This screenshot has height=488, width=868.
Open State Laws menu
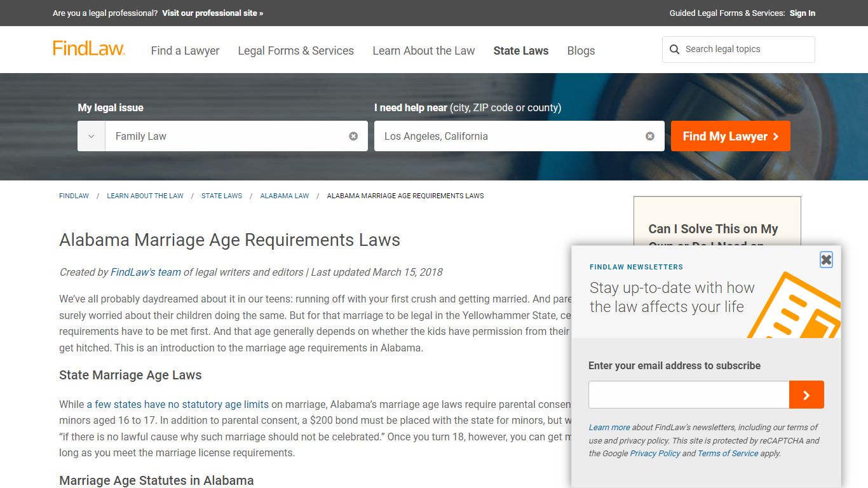click(521, 51)
